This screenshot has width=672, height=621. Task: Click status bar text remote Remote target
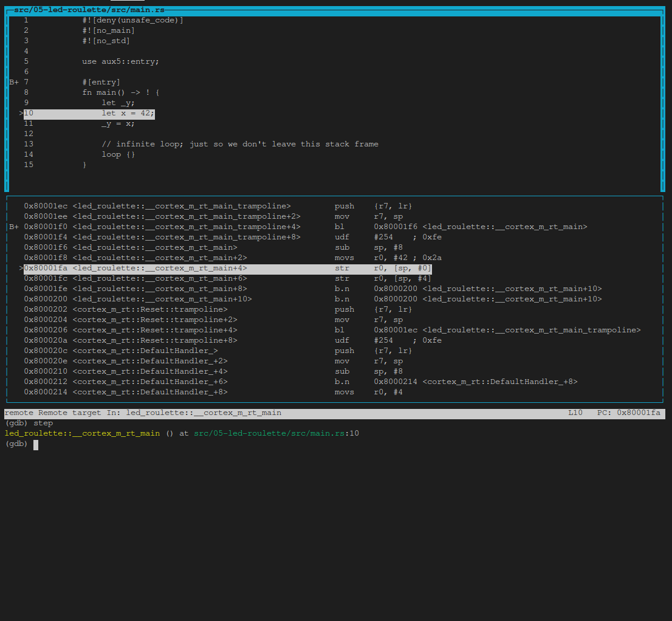point(53,413)
